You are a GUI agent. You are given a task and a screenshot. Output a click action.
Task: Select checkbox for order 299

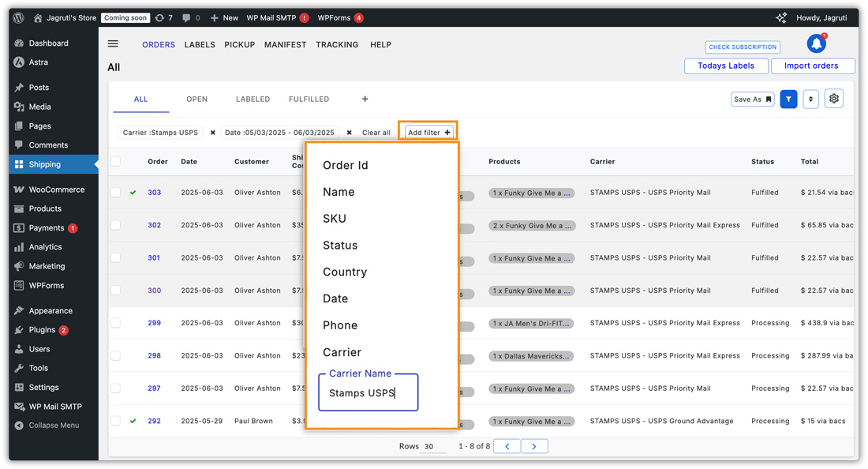[116, 323]
